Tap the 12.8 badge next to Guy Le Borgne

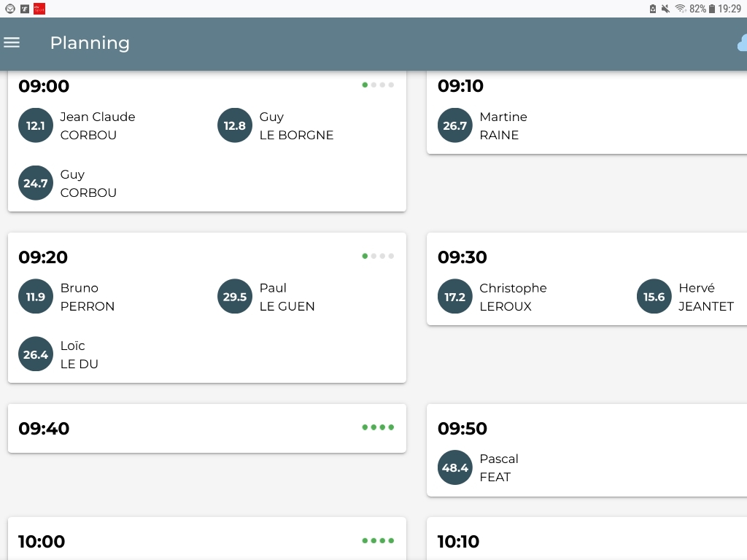235,125
